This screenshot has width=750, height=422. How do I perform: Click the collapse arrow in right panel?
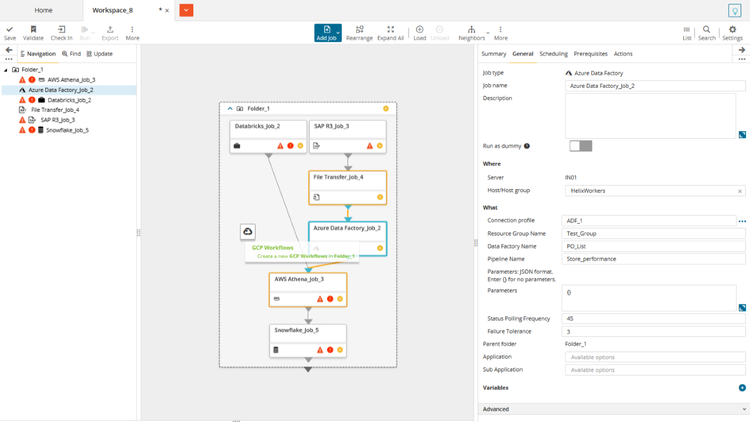pos(741,50)
